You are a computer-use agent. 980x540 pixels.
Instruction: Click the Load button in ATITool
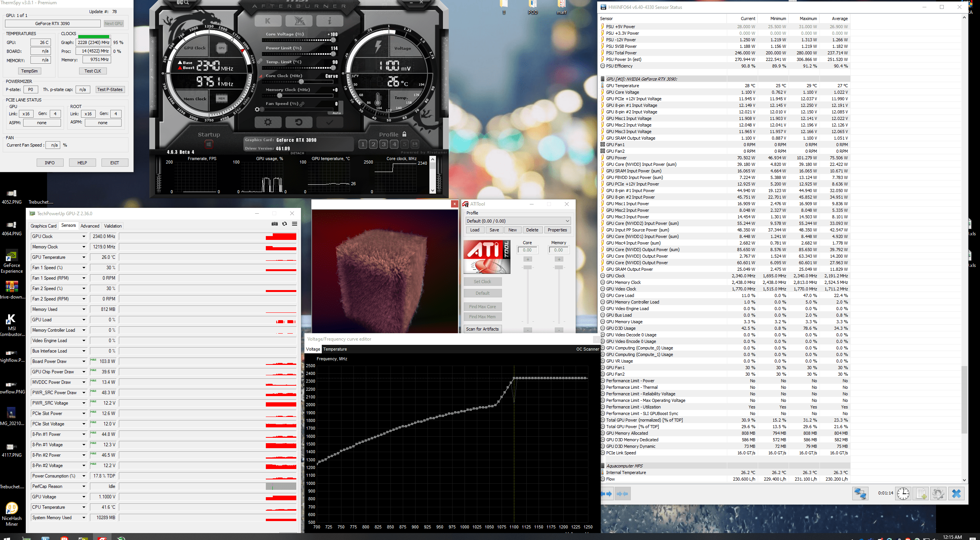pyautogui.click(x=475, y=230)
